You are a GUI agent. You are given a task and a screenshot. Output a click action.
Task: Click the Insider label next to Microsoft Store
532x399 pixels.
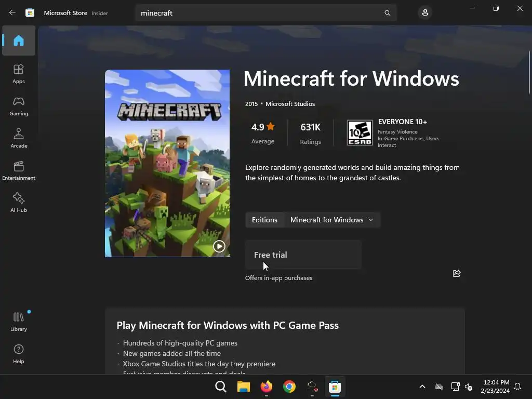[100, 13]
